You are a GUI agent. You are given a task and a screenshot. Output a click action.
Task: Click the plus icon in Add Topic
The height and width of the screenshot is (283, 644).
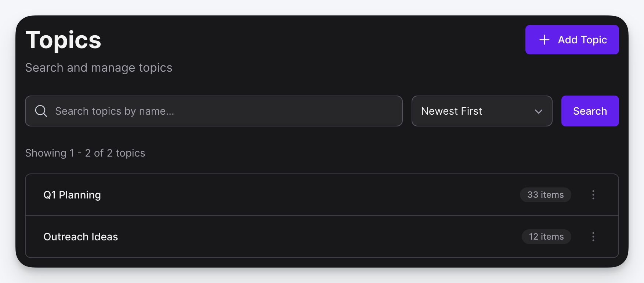pyautogui.click(x=544, y=40)
